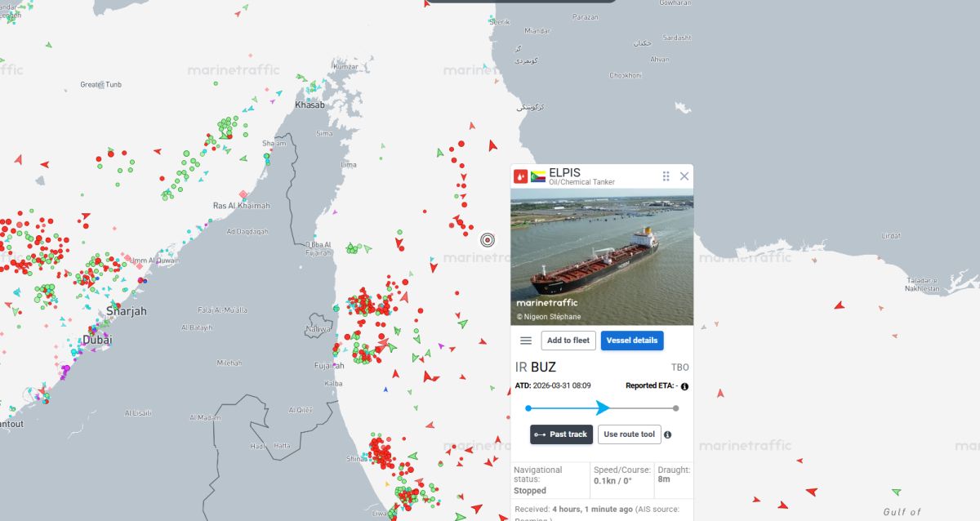980x521 pixels.
Task: Click the grey destination dot on voyage line
Action: pyautogui.click(x=675, y=408)
